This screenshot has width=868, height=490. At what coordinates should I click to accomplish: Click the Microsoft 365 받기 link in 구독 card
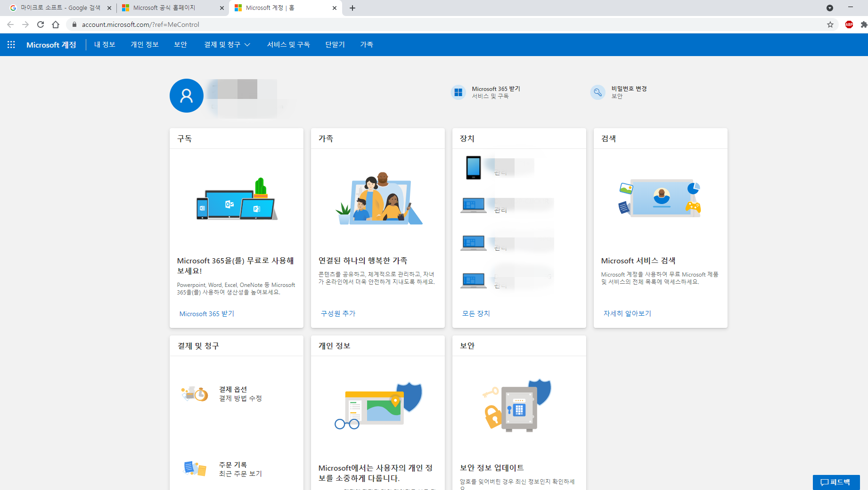click(x=207, y=314)
